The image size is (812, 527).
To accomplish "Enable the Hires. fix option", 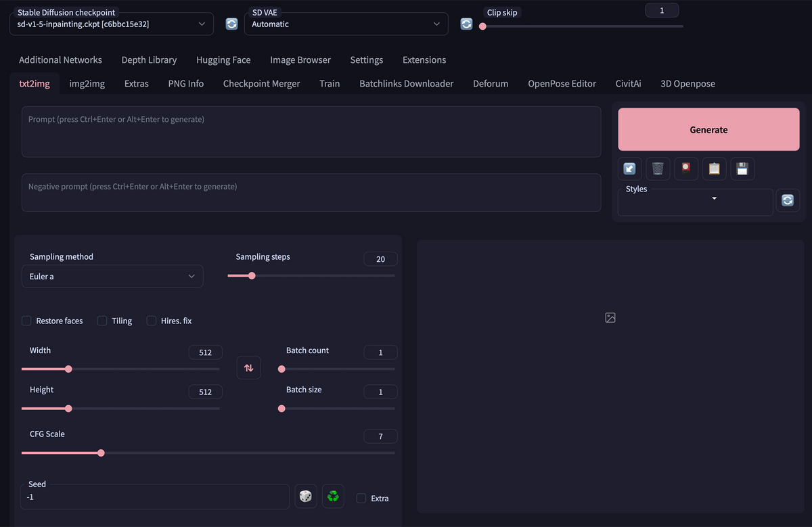I will coord(152,321).
